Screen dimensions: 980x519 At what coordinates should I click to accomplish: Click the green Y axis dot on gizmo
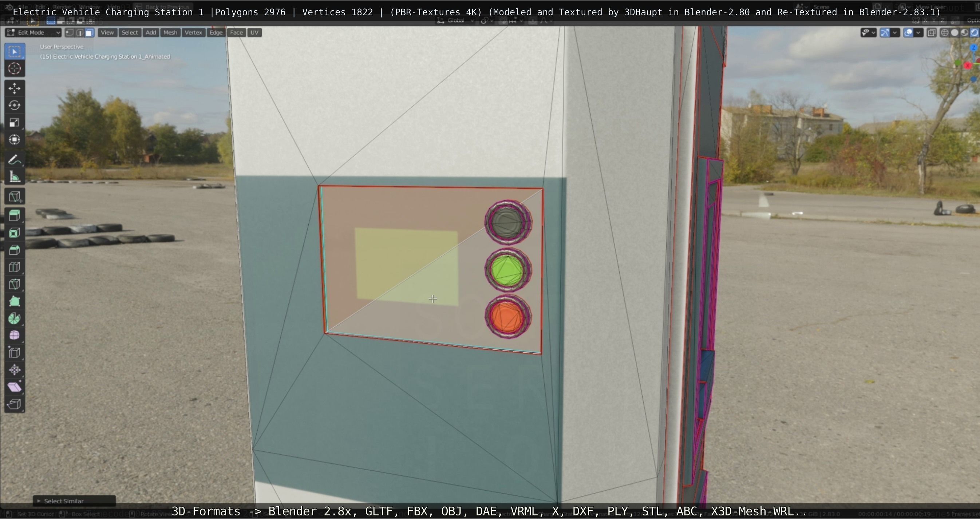pos(958,63)
